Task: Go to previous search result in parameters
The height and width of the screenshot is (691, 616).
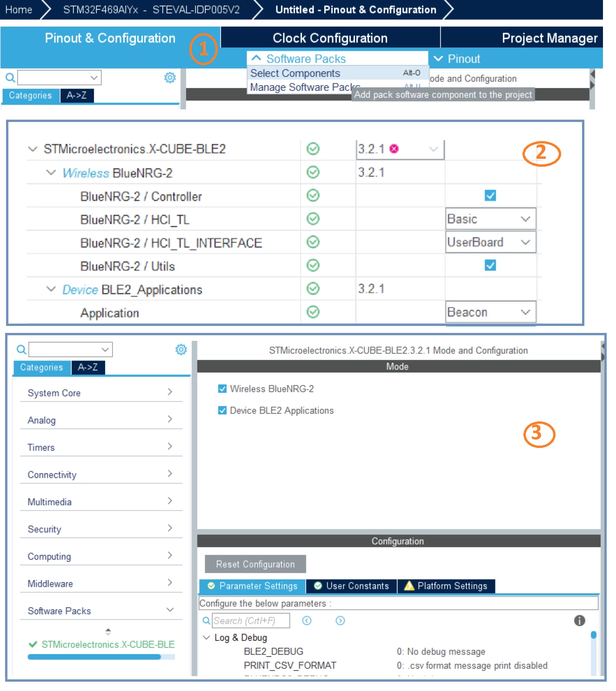Action: pos(307,620)
